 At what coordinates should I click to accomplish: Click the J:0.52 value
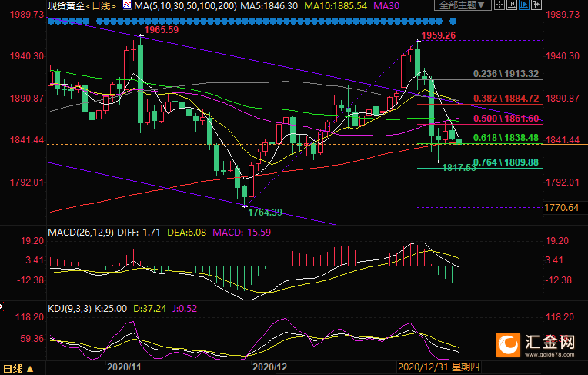pyautogui.click(x=185, y=309)
